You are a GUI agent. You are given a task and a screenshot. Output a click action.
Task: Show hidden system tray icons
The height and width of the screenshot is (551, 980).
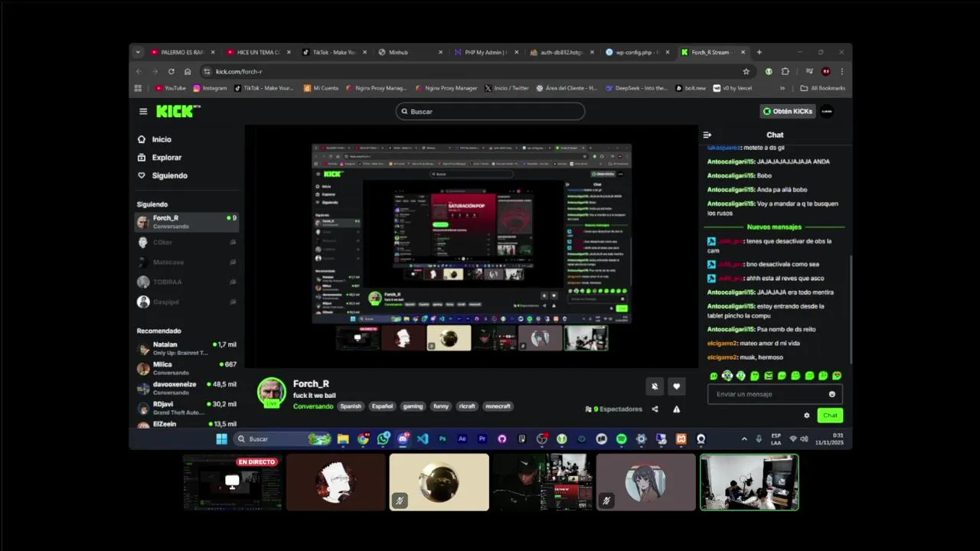(x=744, y=439)
